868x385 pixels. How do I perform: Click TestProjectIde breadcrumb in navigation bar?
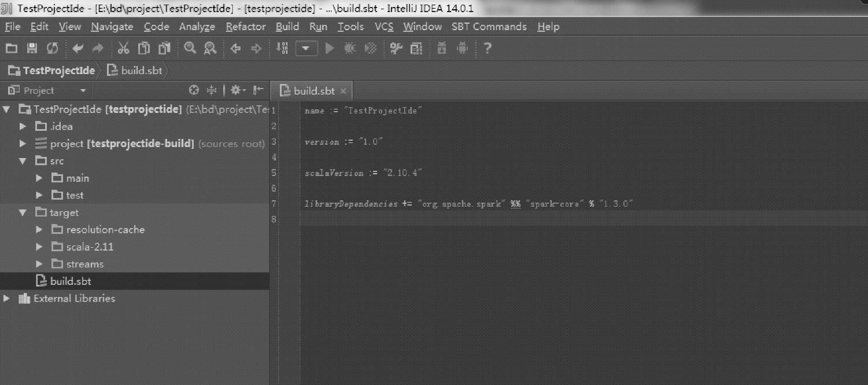[52, 71]
